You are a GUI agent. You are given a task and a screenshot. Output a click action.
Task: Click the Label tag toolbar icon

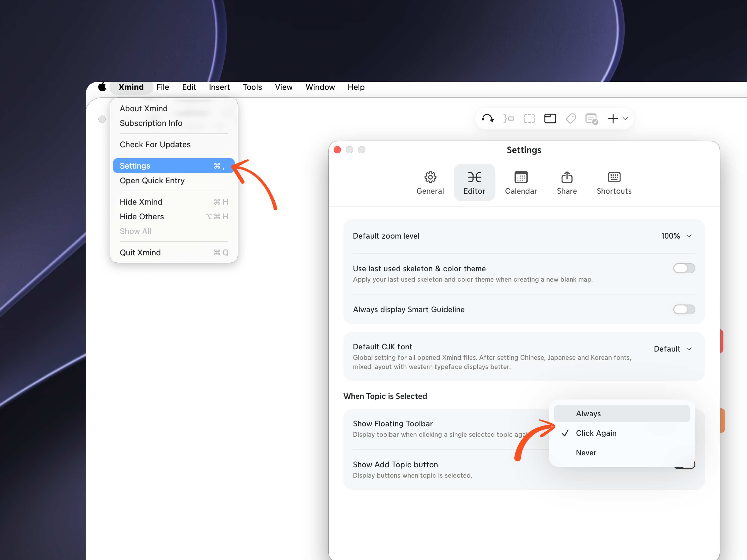571,118
